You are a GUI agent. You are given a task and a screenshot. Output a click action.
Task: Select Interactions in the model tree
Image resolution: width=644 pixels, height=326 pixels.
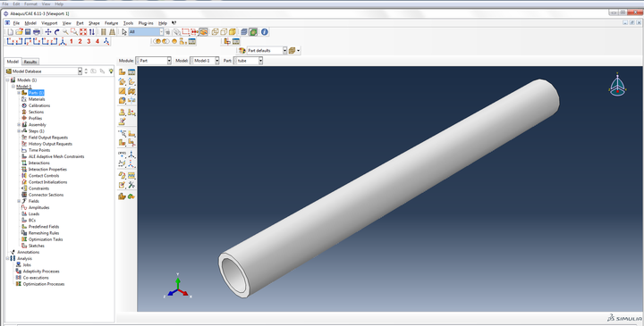[39, 163]
